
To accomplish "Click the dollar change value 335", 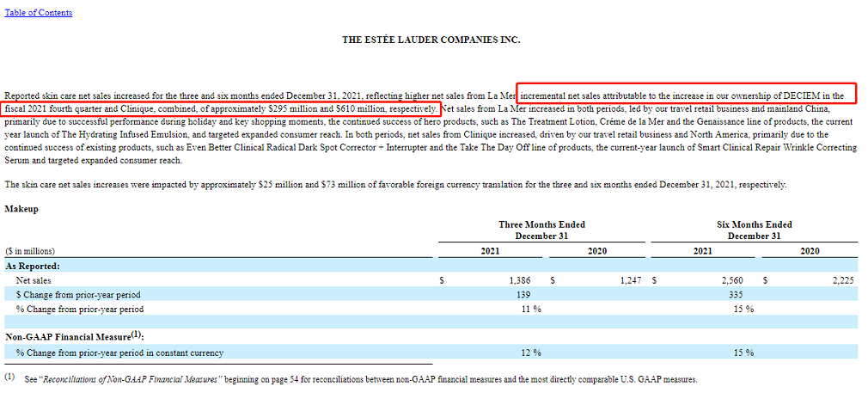I will coord(736,294).
